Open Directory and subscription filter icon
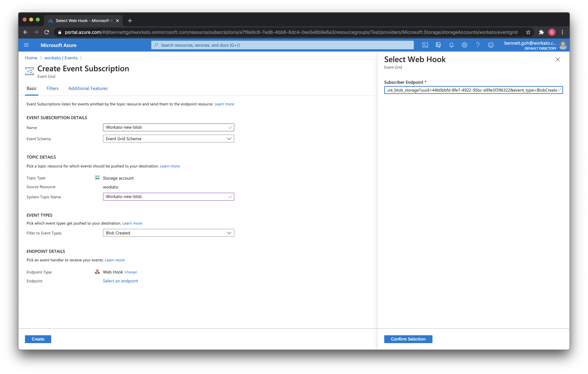Viewport: 588px width, 374px height. tap(438, 45)
